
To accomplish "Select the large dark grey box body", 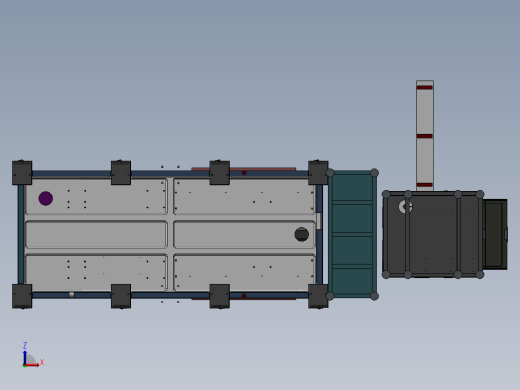I will [x=433, y=234].
